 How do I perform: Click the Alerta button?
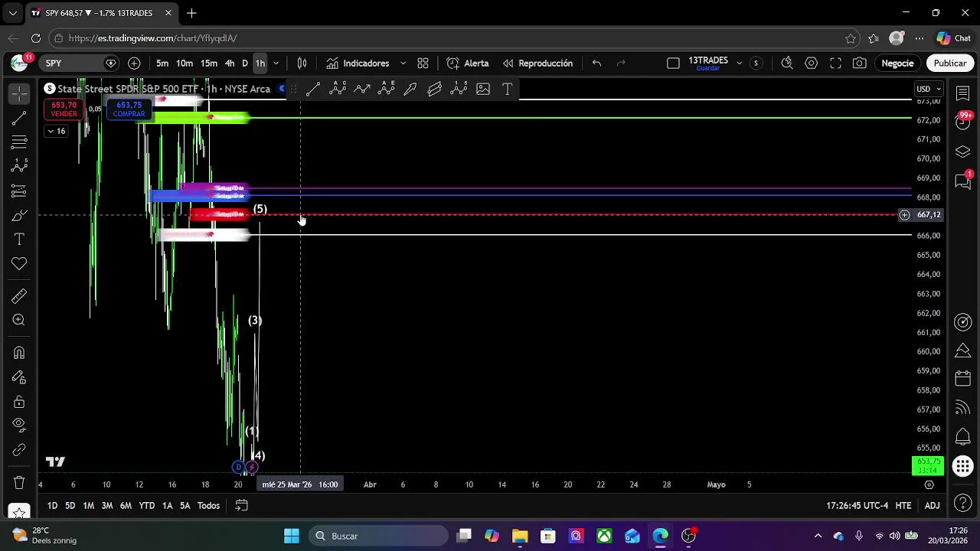click(x=468, y=64)
